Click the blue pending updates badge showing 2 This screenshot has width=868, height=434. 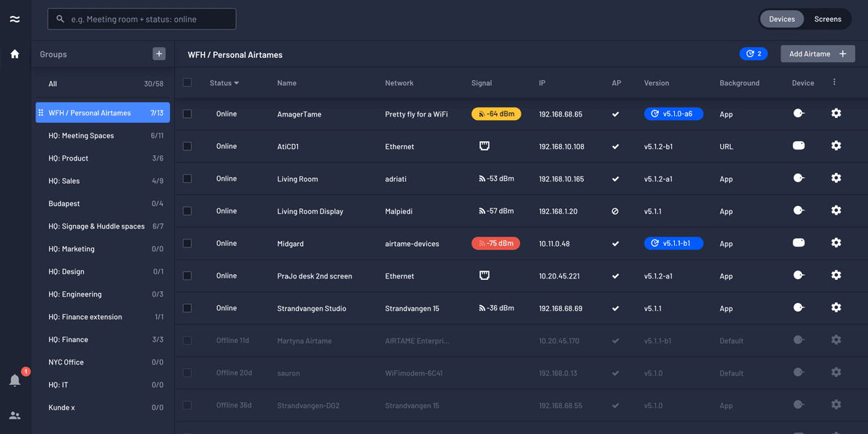(x=753, y=54)
